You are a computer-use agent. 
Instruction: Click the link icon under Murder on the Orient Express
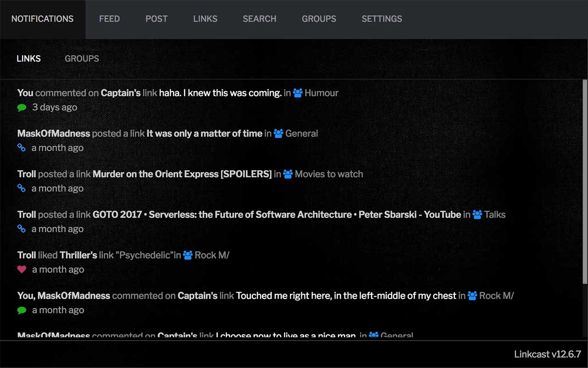pos(21,188)
